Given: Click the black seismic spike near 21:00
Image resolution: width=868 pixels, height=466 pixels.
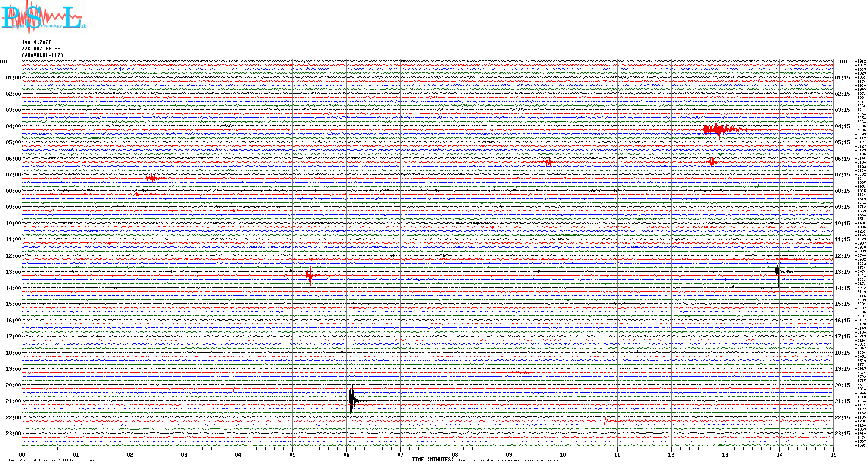Looking at the screenshot, I should [x=352, y=401].
